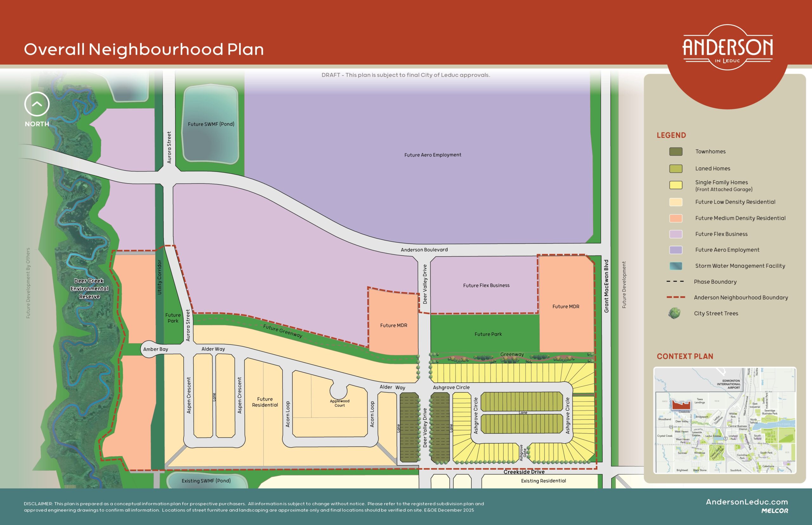Click the Context Plan map thumbnail
The image size is (812, 525).
point(724,420)
